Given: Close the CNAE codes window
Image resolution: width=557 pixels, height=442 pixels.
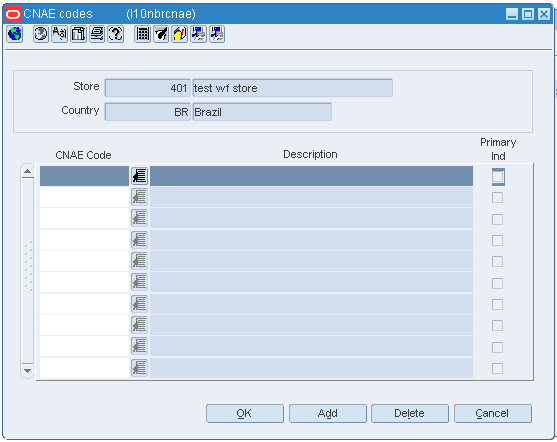Looking at the screenshot, I should tap(544, 14).
